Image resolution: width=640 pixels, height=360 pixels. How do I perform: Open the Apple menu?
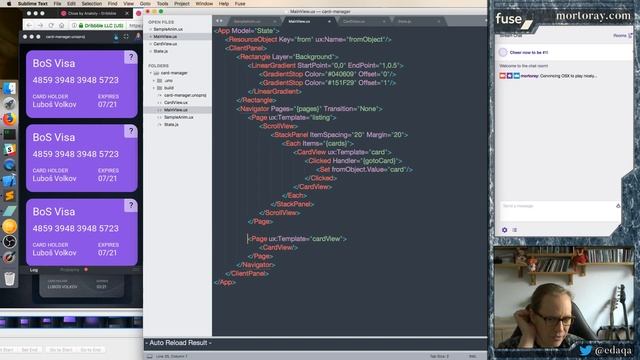9,3
